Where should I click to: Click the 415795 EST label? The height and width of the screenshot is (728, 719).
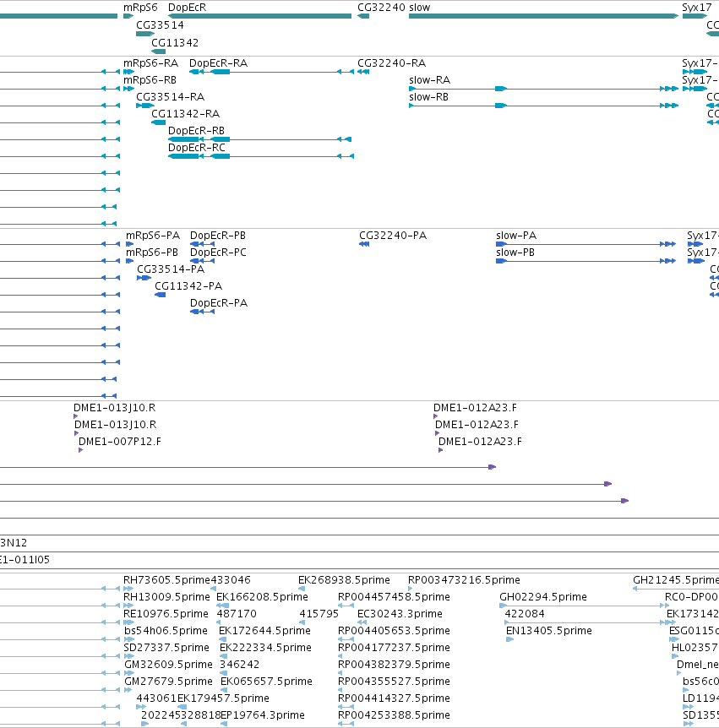(x=319, y=614)
